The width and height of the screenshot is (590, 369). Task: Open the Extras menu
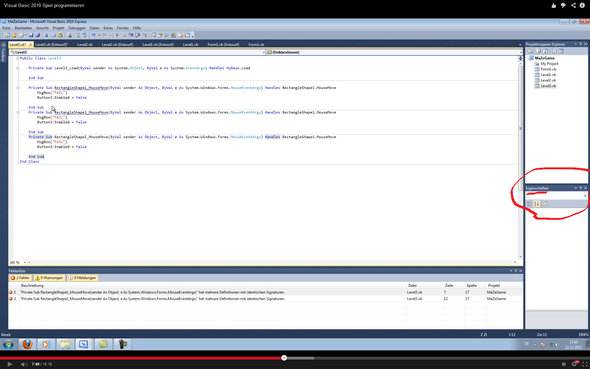click(108, 28)
